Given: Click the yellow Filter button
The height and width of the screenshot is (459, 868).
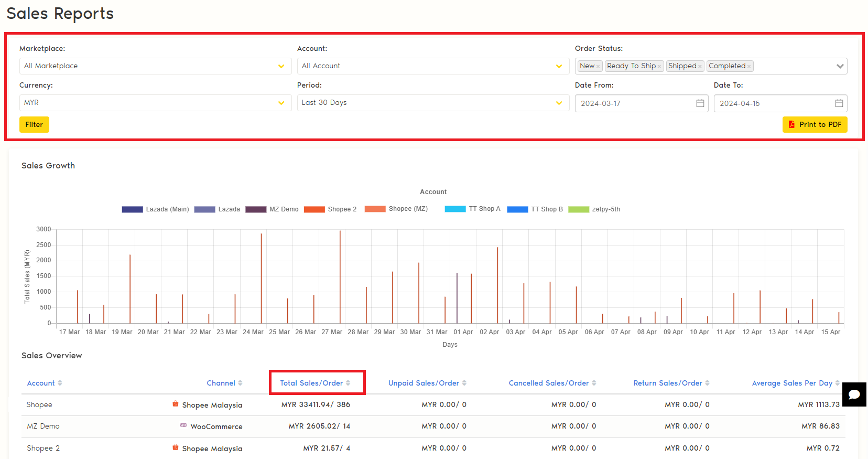Looking at the screenshot, I should coord(34,124).
